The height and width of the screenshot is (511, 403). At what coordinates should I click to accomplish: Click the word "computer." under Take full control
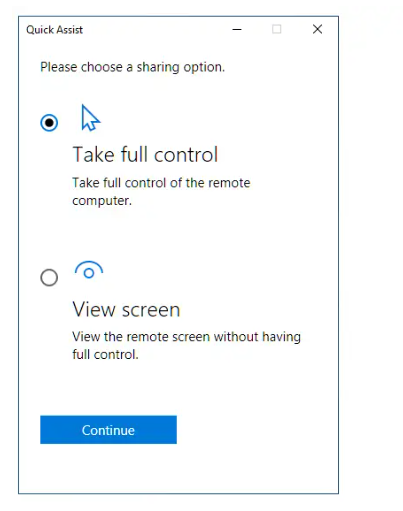click(102, 201)
